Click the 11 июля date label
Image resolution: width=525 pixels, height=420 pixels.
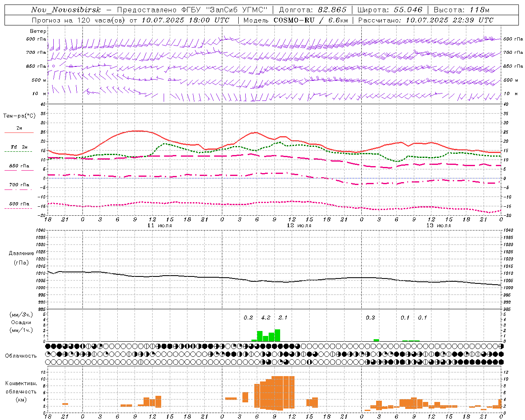(160, 226)
